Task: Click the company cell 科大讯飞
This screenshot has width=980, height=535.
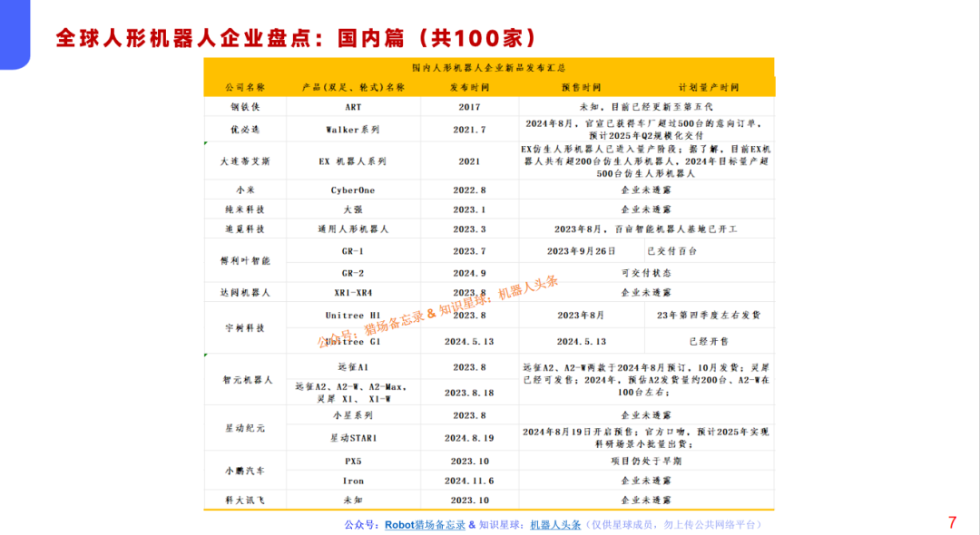Action: 245,500
